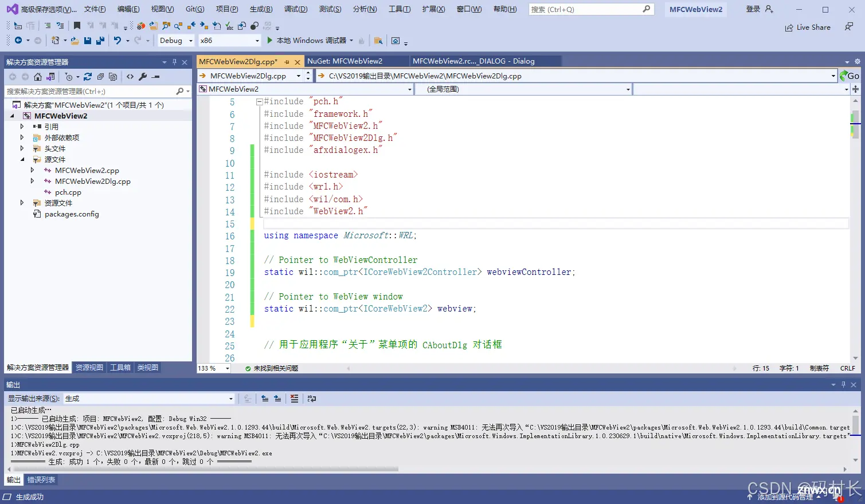Toggle pin on MFCWebView2Dlg.cpp tab
The width and height of the screenshot is (865, 504).
287,62
